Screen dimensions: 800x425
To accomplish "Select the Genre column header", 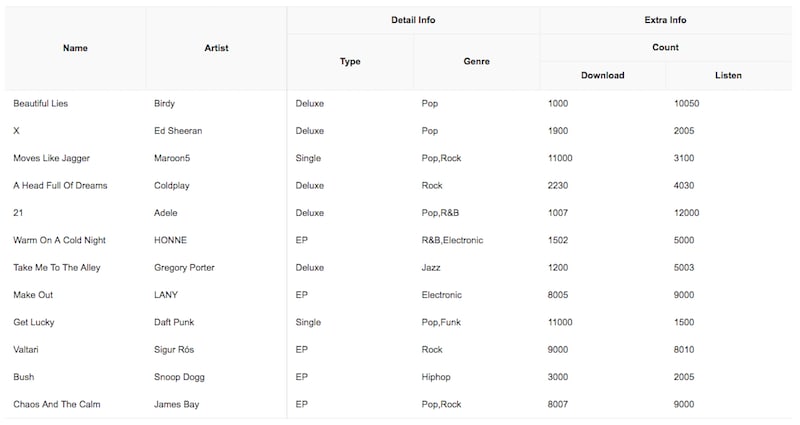I will point(476,61).
